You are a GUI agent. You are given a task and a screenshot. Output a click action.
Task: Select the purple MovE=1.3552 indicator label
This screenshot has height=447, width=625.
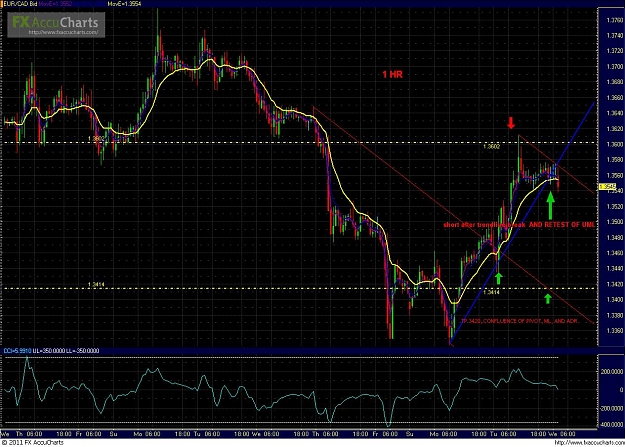click(55, 4)
